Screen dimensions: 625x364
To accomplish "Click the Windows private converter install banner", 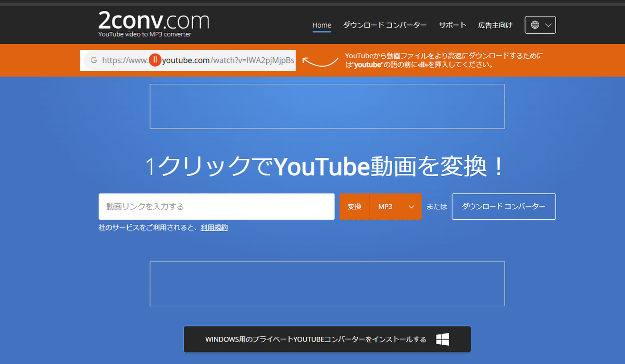I will (x=327, y=340).
